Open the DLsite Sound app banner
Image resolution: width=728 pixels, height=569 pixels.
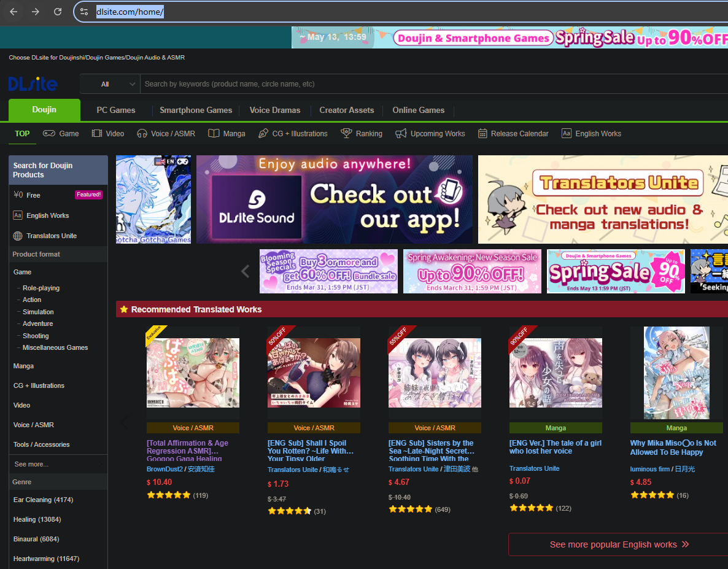(x=335, y=199)
